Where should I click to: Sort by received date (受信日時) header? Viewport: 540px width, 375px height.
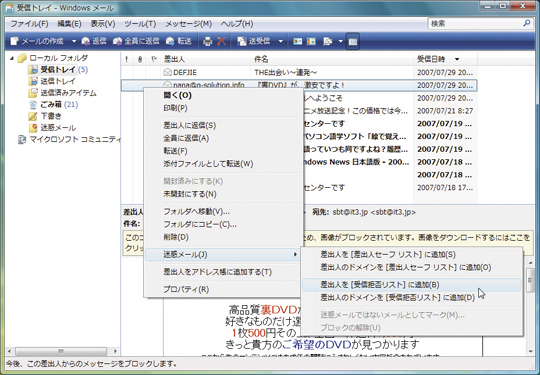click(x=445, y=59)
